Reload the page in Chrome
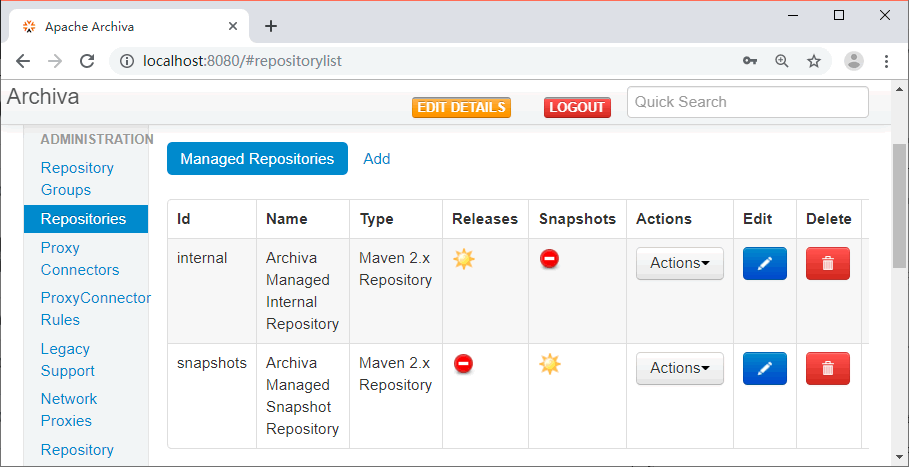This screenshot has width=909, height=467. tap(87, 61)
